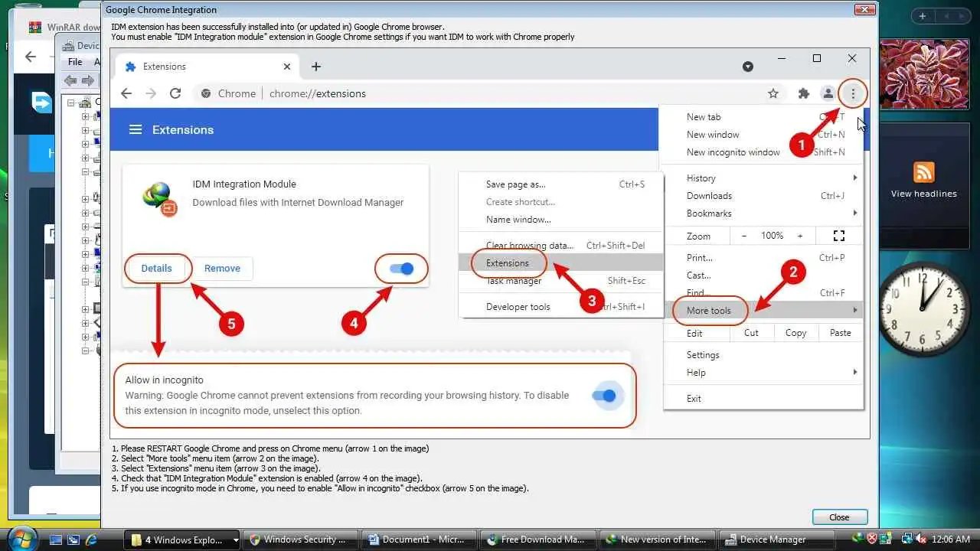The height and width of the screenshot is (551, 980).
Task: Select the WinRAR tab in the background browser
Action: click(x=64, y=27)
